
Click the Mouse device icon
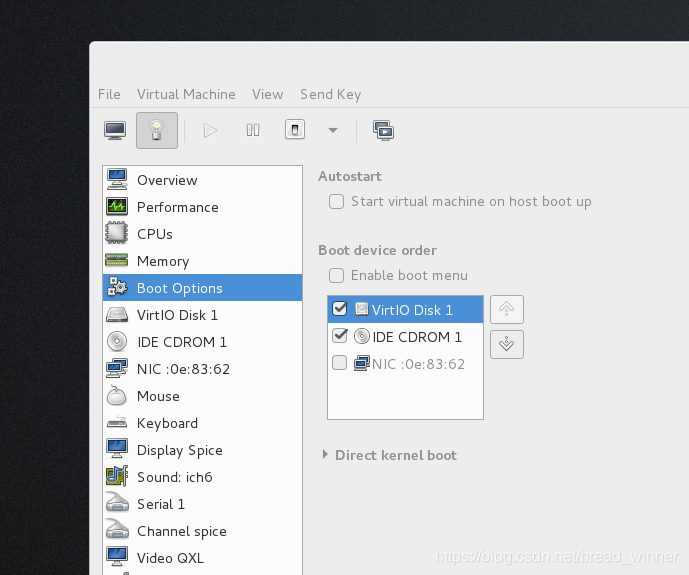coord(117,395)
